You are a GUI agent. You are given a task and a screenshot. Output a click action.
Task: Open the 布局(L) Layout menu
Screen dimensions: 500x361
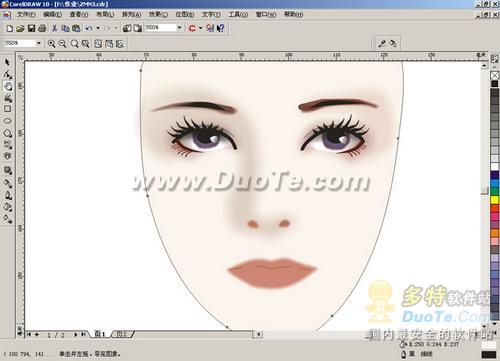pos(105,14)
